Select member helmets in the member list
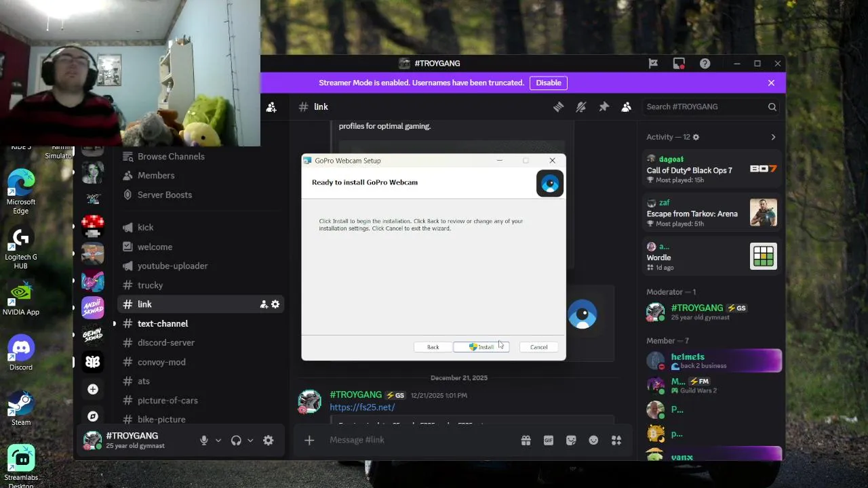Viewport: 868px width, 488px height. (712, 361)
